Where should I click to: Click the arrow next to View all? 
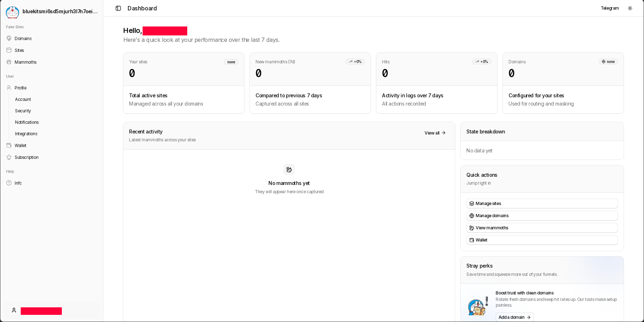click(x=444, y=133)
